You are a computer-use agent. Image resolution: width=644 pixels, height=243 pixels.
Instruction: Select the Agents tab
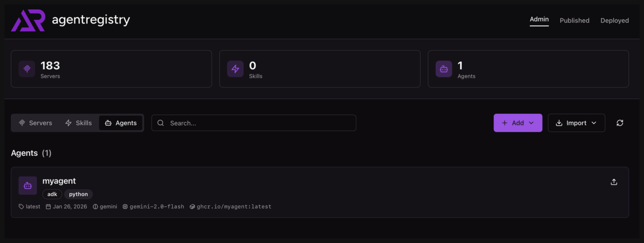click(x=121, y=123)
